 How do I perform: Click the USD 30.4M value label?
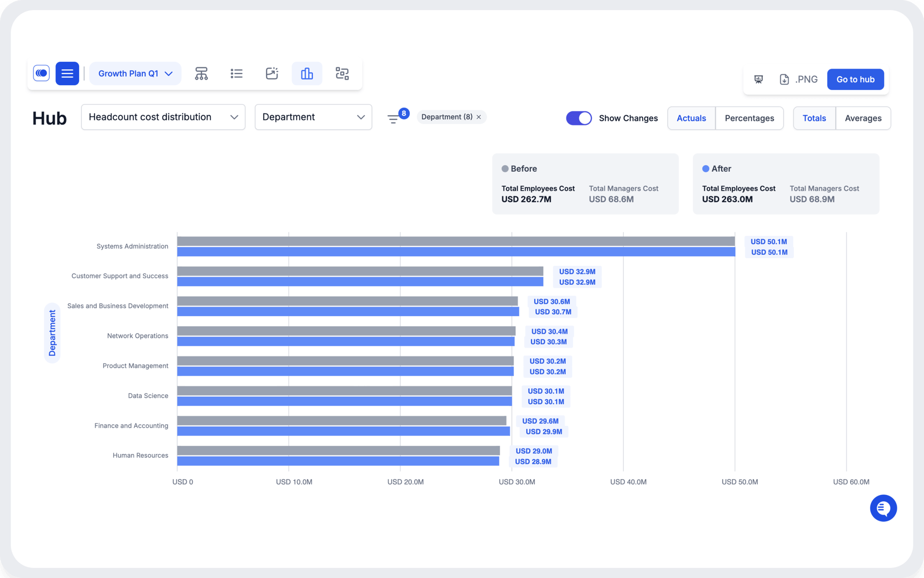point(549,332)
